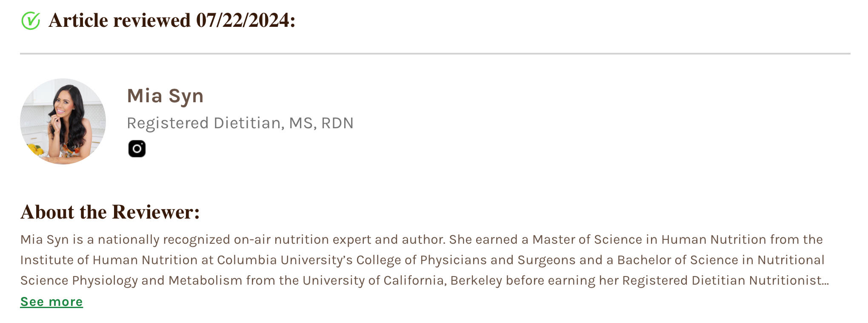Click the green verified checkmark icon
The height and width of the screenshot is (323, 868).
pyautogui.click(x=31, y=20)
